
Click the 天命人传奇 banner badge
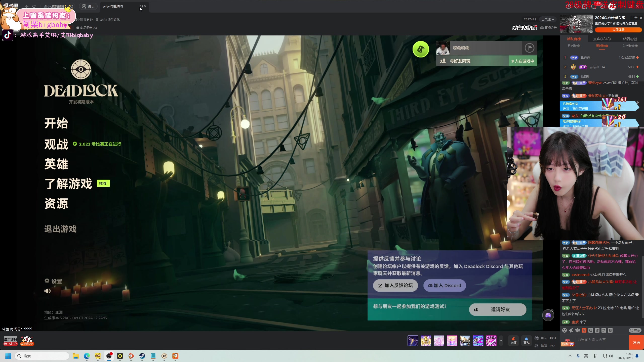[525, 28]
